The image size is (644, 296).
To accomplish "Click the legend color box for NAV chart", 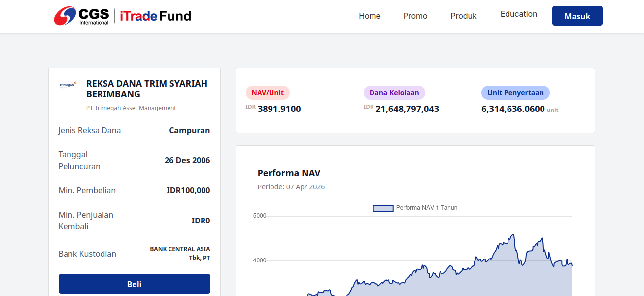I will [383, 208].
